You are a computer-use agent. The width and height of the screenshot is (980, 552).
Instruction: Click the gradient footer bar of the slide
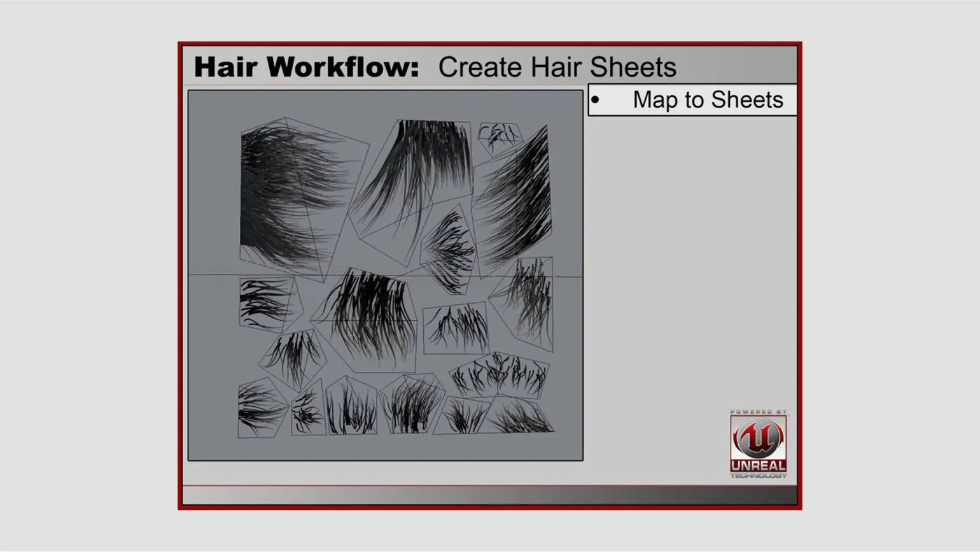tap(489, 495)
